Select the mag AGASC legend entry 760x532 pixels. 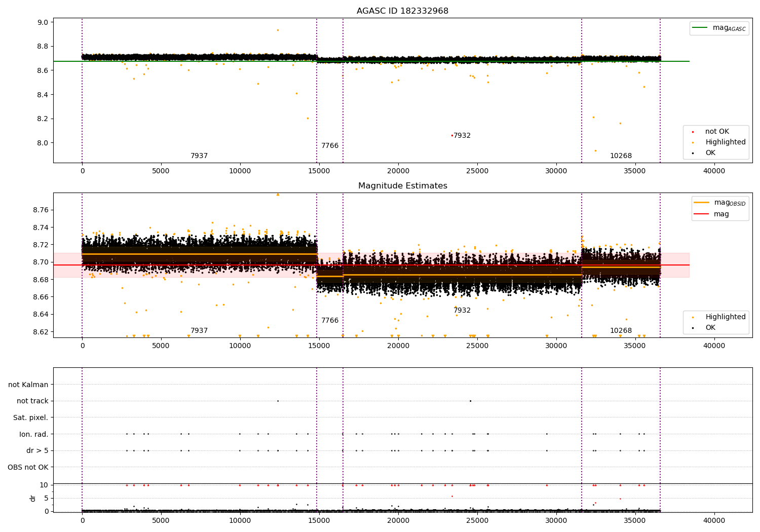[719, 28]
